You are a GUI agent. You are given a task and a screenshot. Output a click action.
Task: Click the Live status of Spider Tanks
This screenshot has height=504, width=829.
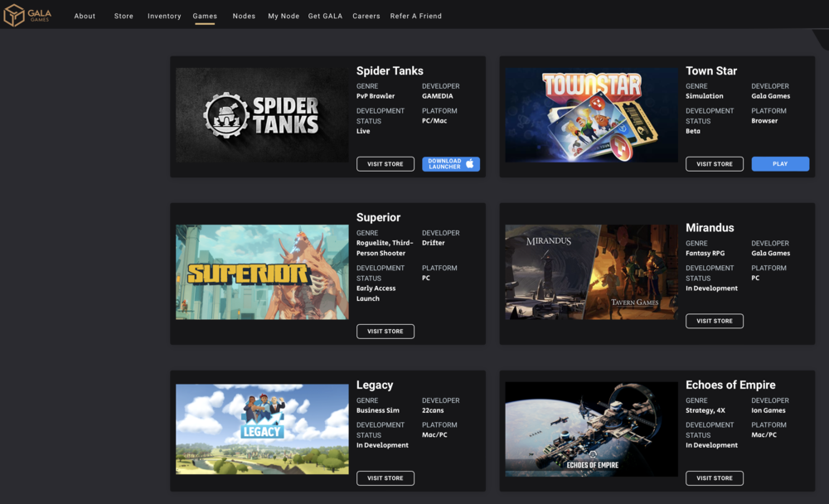pyautogui.click(x=363, y=131)
